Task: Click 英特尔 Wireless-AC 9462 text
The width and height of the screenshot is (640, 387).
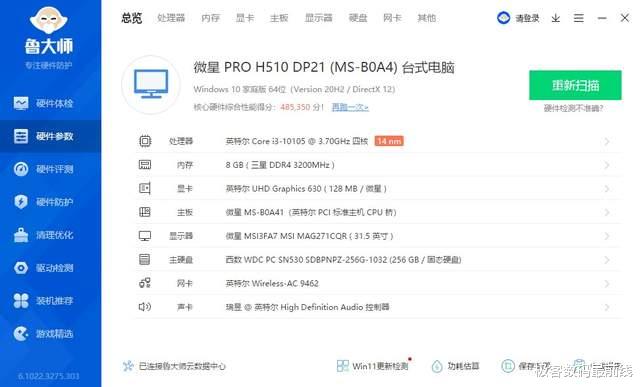Action: pos(272,283)
